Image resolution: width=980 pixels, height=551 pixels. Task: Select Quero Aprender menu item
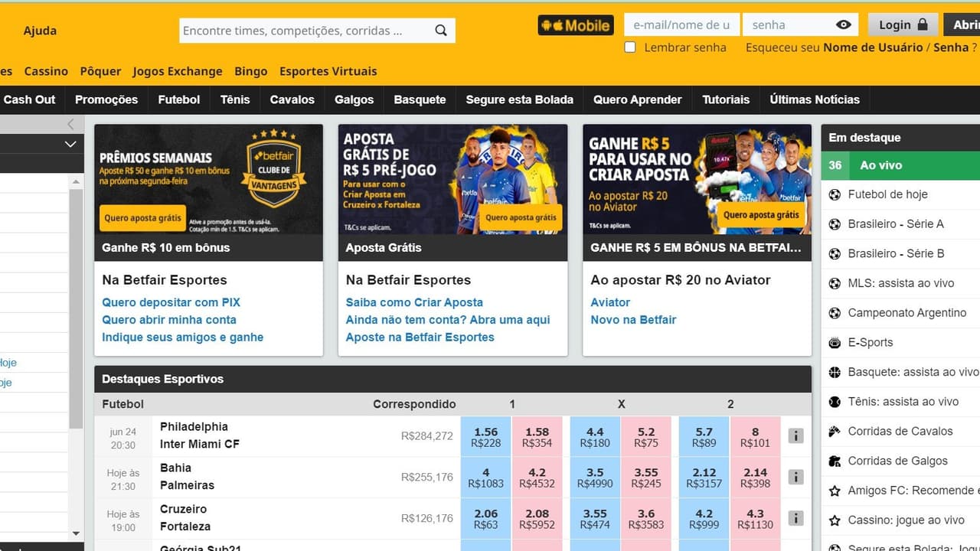[x=638, y=99]
